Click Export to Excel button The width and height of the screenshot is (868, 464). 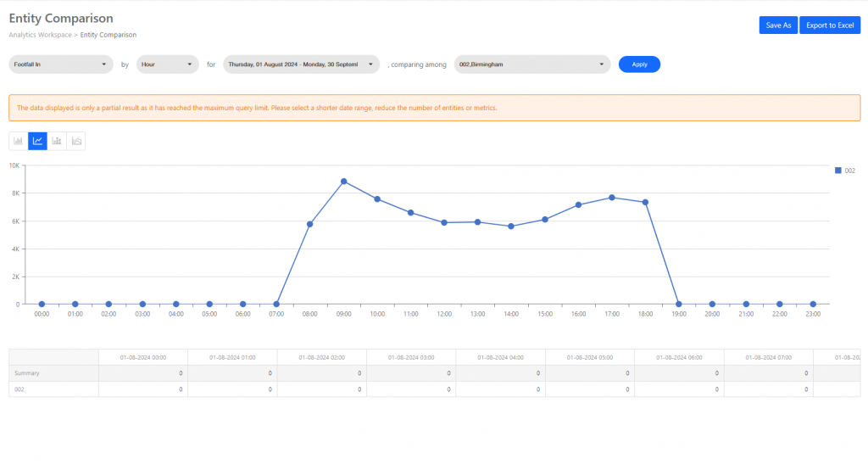829,25
